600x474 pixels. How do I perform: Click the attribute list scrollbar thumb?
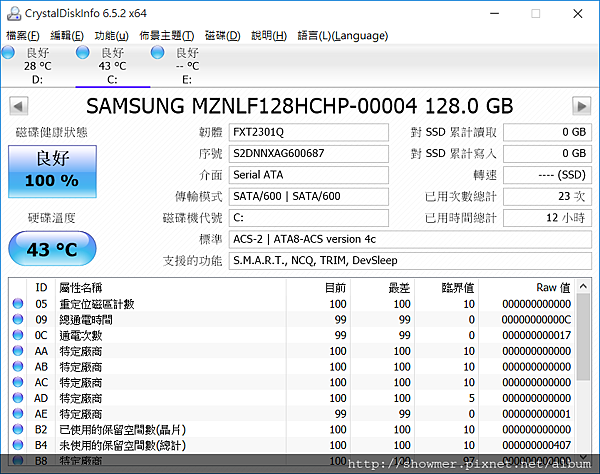click(x=583, y=337)
